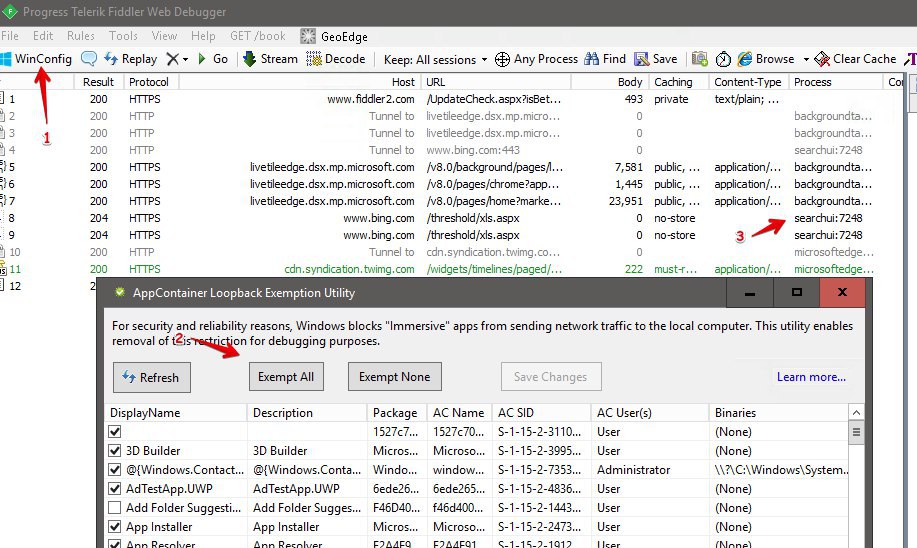Image resolution: width=917 pixels, height=548 pixels.
Task: Sort by the DisplayName column header
Action: pyautogui.click(x=176, y=413)
